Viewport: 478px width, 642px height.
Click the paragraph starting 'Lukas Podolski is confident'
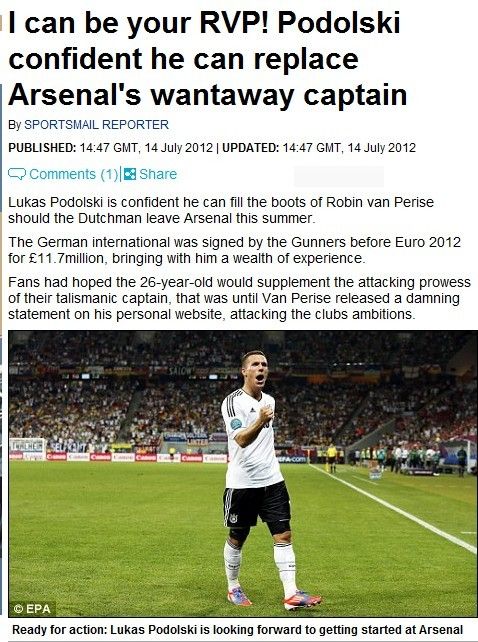[221, 210]
